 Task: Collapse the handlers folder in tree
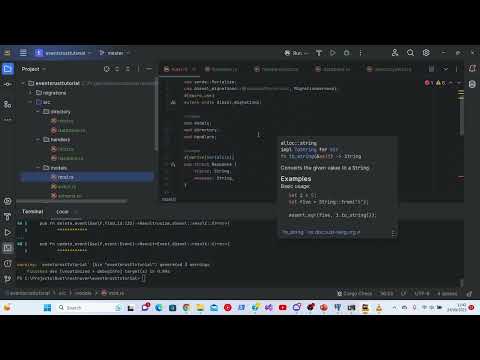38,140
